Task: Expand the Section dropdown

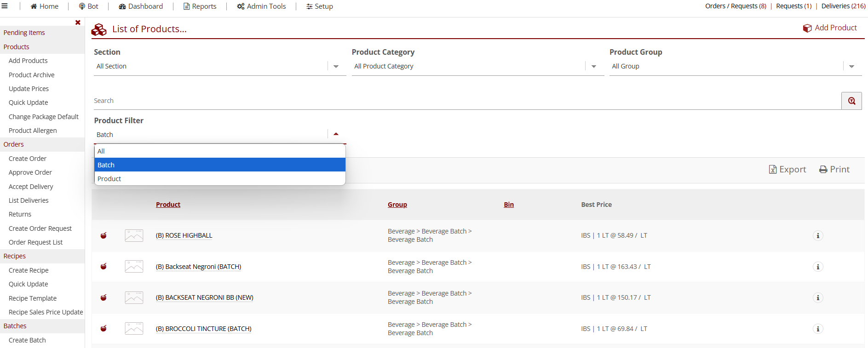Action: point(336,67)
